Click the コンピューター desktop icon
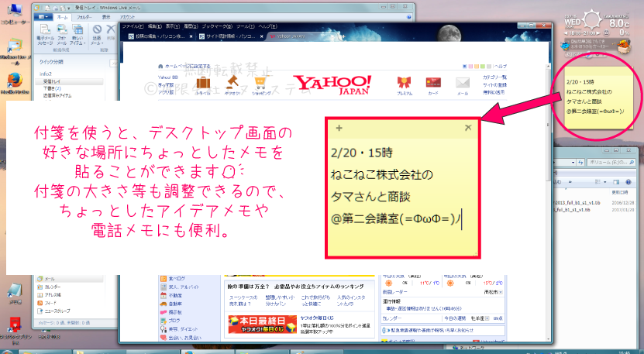The height and width of the screenshot is (354, 644). (15, 15)
